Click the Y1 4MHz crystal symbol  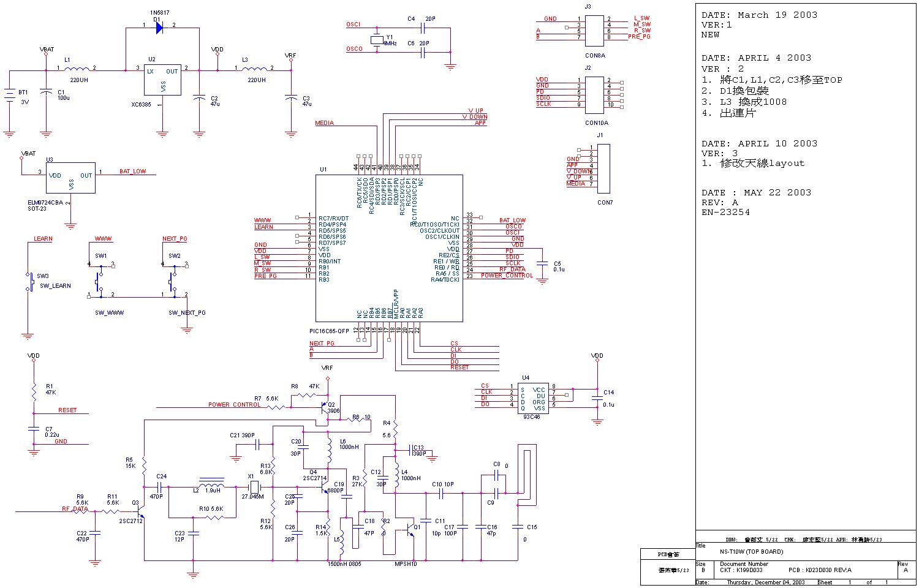click(376, 40)
